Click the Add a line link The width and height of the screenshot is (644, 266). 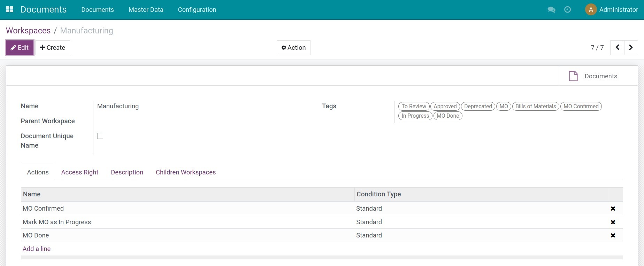tap(37, 249)
